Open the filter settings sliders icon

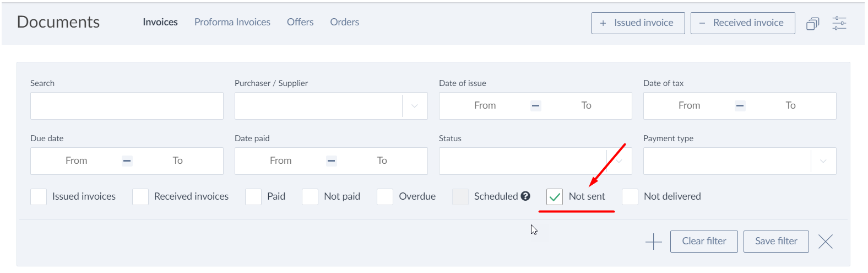[839, 23]
